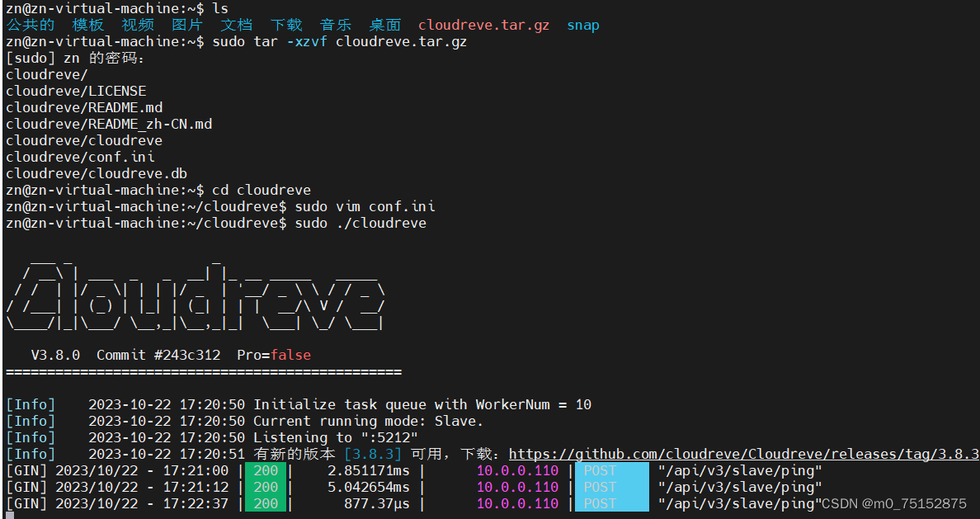Select the cloudreve/conf.ini file line
Screen dimensions: 980x519
(79, 157)
